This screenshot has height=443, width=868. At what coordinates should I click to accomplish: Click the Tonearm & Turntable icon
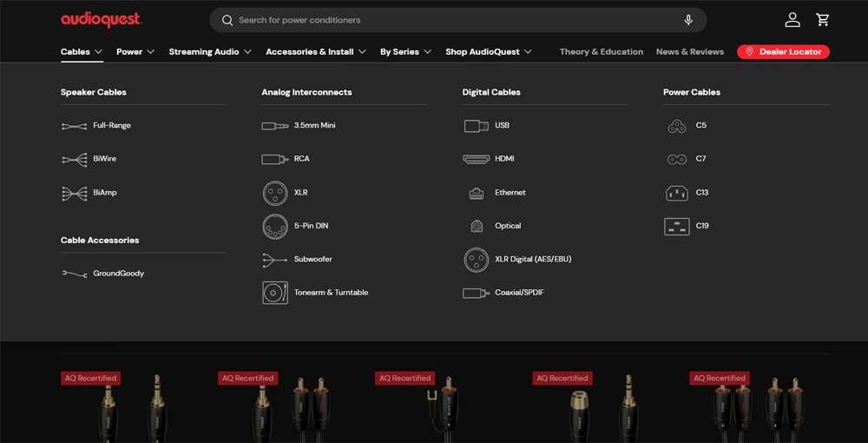275,293
